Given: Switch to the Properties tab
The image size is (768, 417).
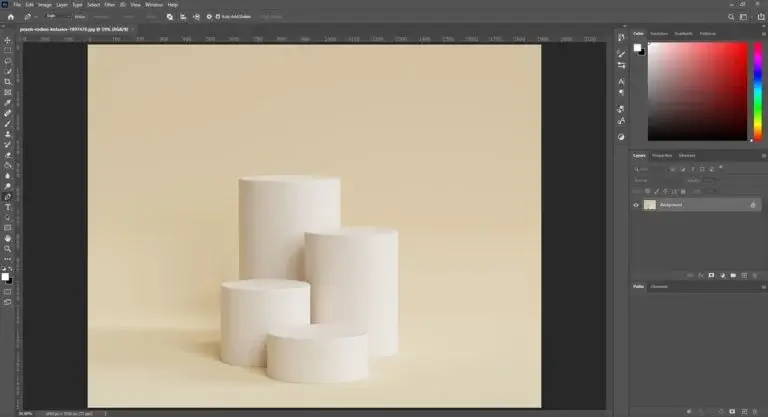Looking at the screenshot, I should tap(662, 156).
